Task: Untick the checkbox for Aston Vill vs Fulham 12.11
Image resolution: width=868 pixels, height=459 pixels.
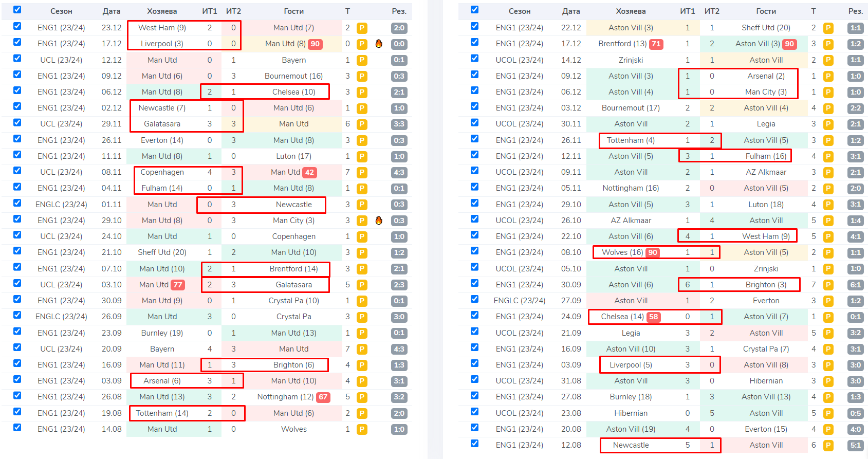Action: (x=474, y=155)
